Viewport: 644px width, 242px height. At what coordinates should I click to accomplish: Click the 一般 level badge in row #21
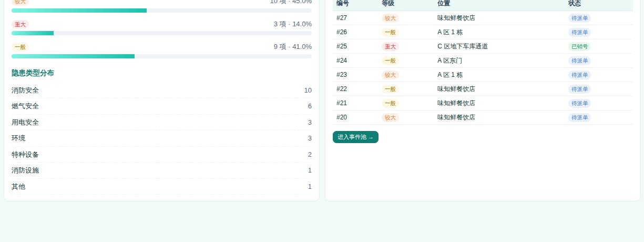pos(390,103)
